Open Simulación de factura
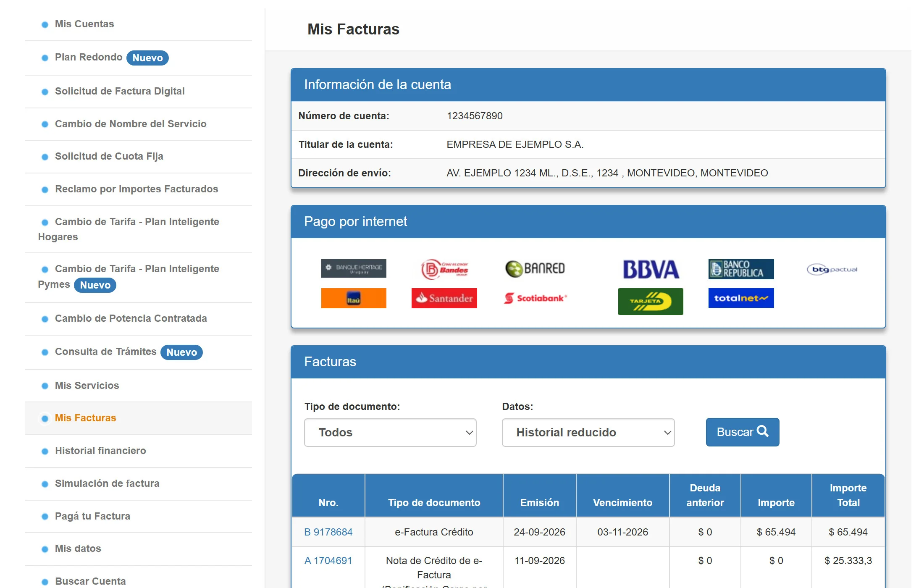The image size is (924, 588). [107, 483]
